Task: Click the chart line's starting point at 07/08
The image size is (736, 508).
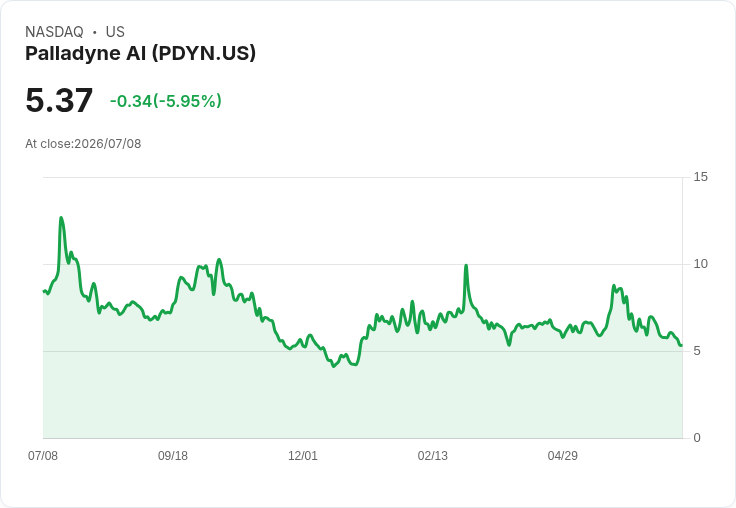Action: [x=44, y=291]
